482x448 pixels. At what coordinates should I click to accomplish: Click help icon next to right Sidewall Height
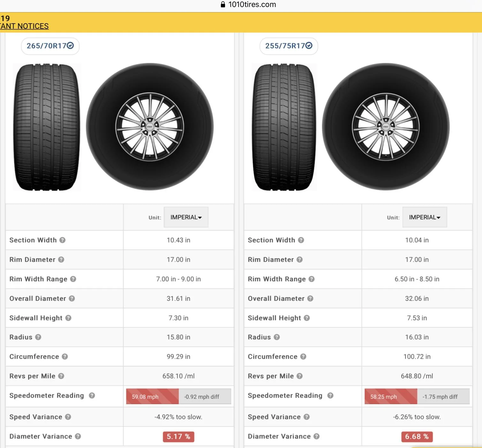tap(307, 318)
